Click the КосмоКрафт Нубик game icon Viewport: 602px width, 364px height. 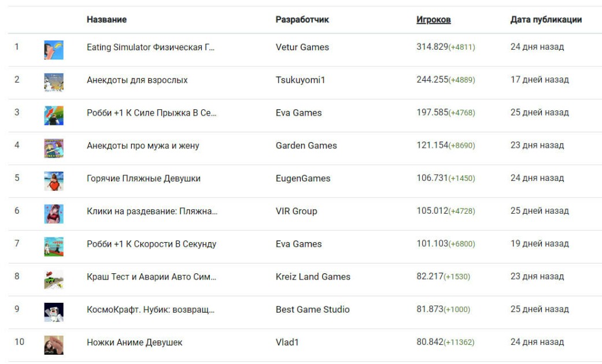coord(54,312)
